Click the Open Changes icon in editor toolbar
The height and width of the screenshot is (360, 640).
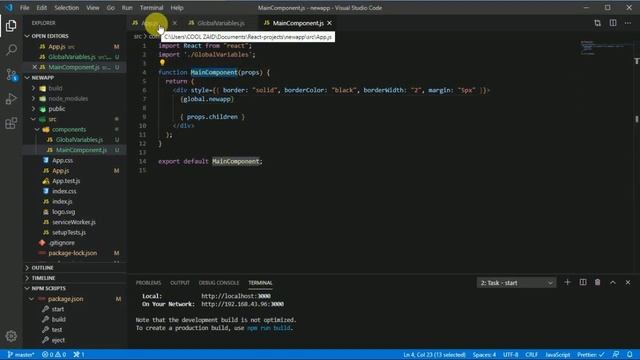click(598, 23)
